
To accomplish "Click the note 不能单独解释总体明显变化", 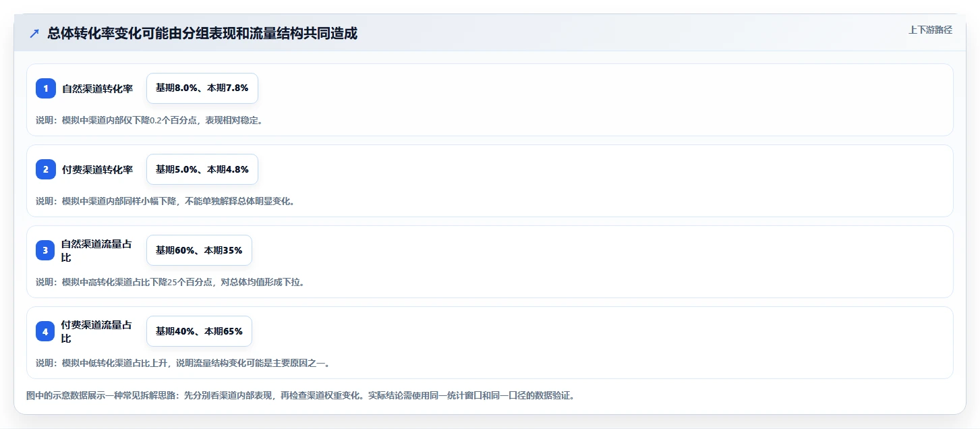I will pos(165,201).
